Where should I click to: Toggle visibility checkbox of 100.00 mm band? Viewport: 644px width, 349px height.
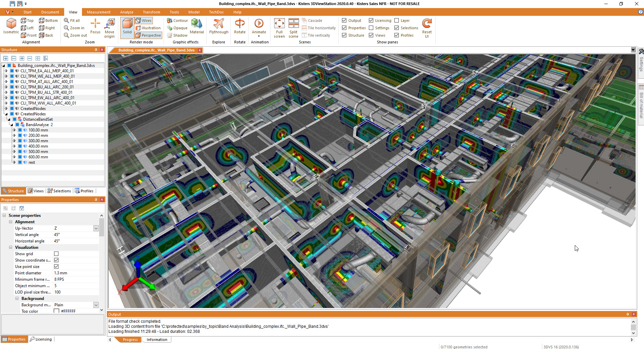pyautogui.click(x=20, y=130)
